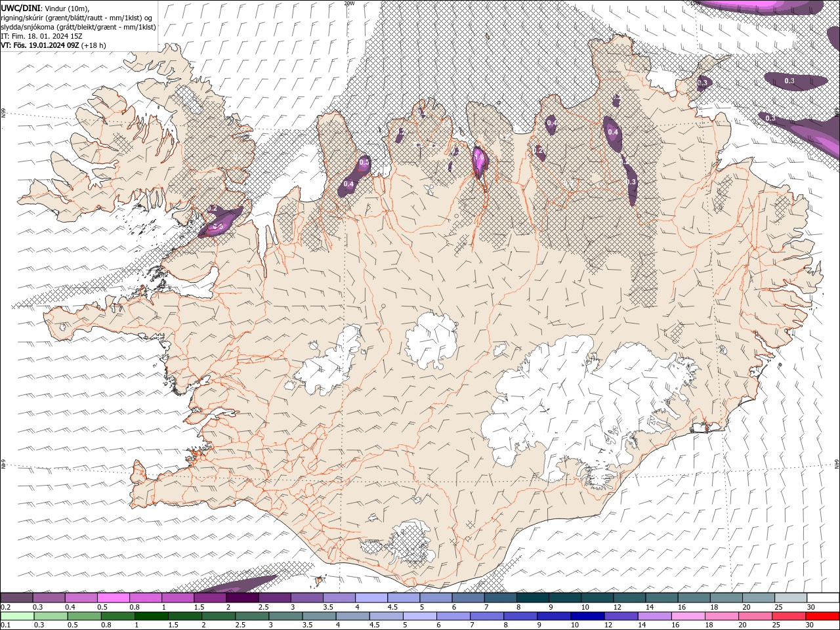Pick the darkest green 1 swatch in green scale
This screenshot has width=840, height=630.
pos(152,616)
